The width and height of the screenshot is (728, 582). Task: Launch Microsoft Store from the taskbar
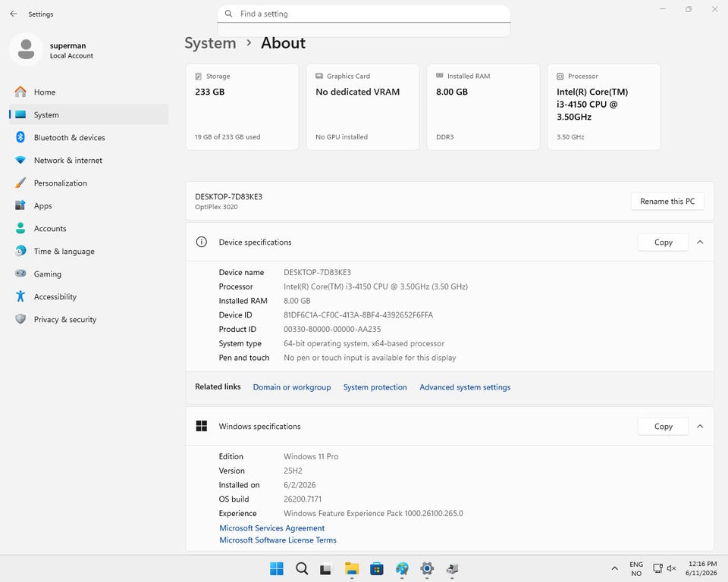click(x=377, y=568)
